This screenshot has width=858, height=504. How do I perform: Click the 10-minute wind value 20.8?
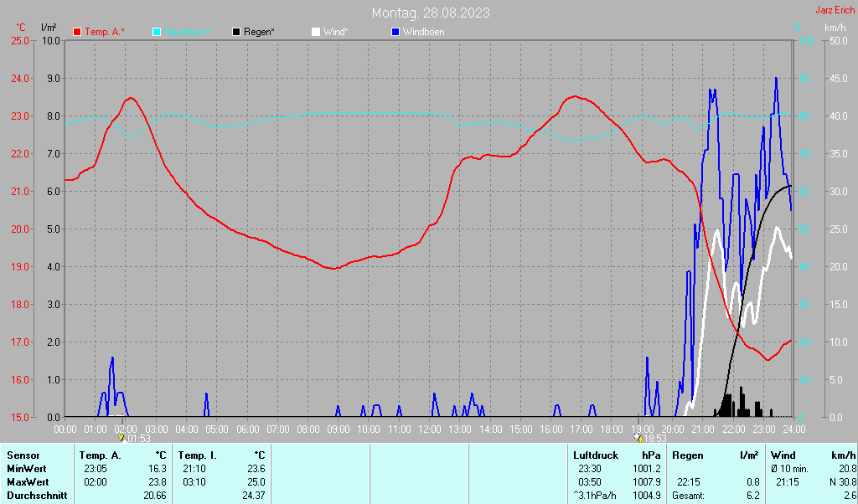pos(848,469)
